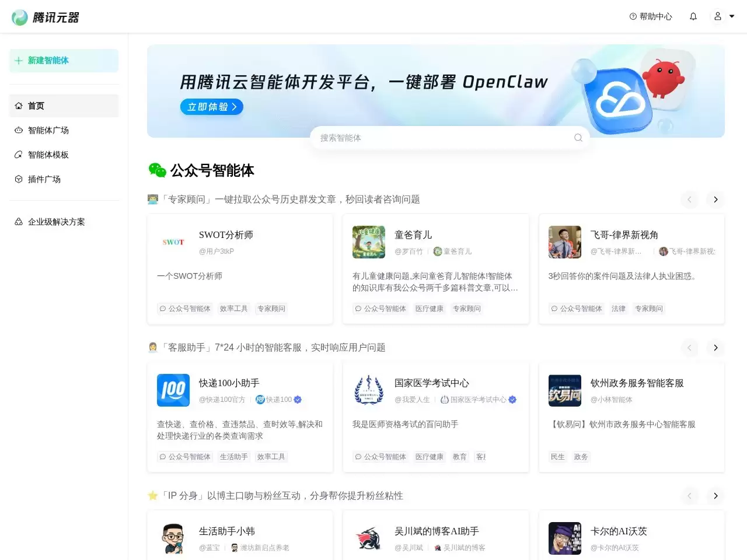Click 潍坊新启点养老 account name
The height and width of the screenshot is (560, 747).
point(264,548)
